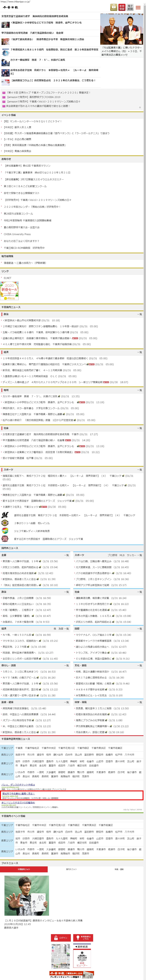Click the Kashiwa Reysol team logo

click(x=5, y=523)
